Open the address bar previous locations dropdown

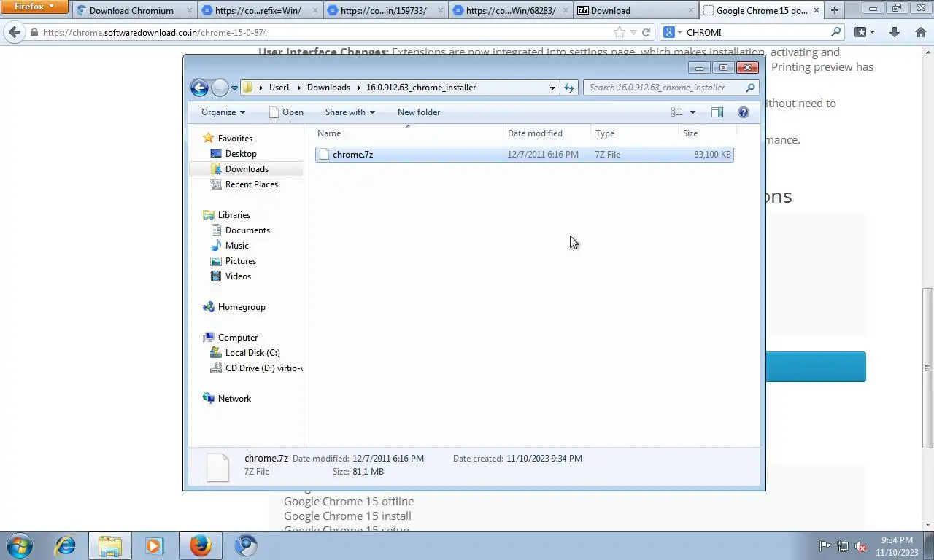[552, 87]
